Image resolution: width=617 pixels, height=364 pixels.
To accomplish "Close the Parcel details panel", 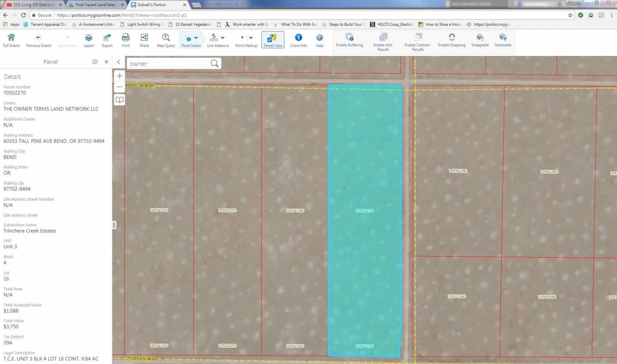I will click(106, 62).
